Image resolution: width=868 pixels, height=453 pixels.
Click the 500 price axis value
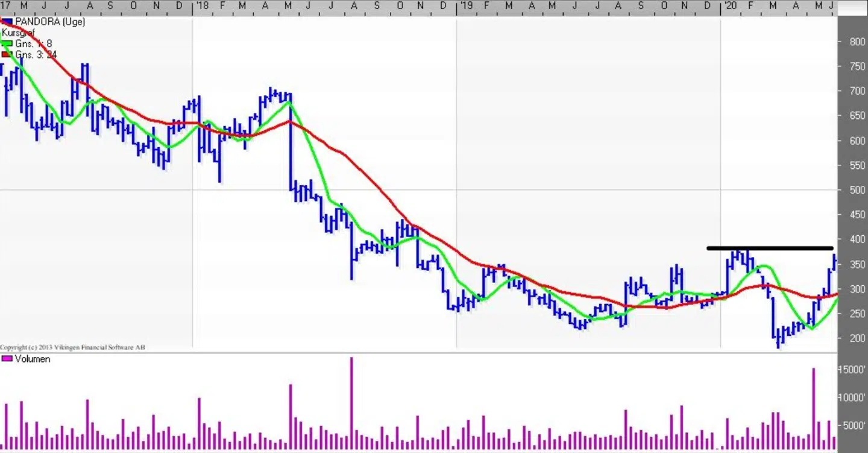click(857, 190)
